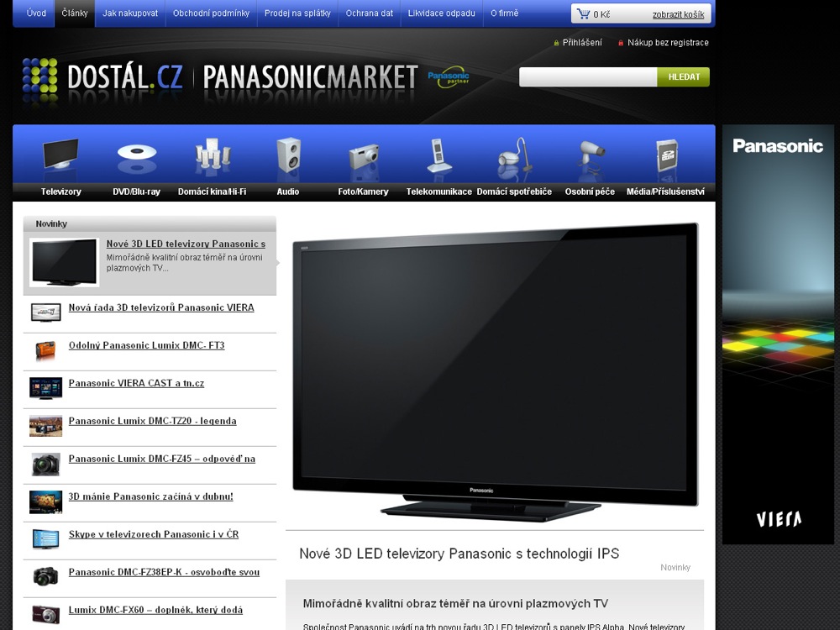Click the Panasonic VIERA banner ad
840x630 pixels.
pos(778,336)
